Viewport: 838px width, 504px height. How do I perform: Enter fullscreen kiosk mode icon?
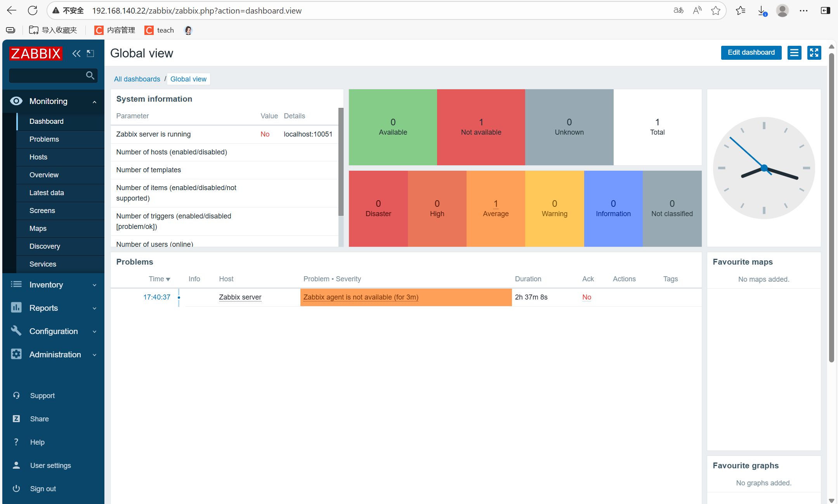point(814,53)
